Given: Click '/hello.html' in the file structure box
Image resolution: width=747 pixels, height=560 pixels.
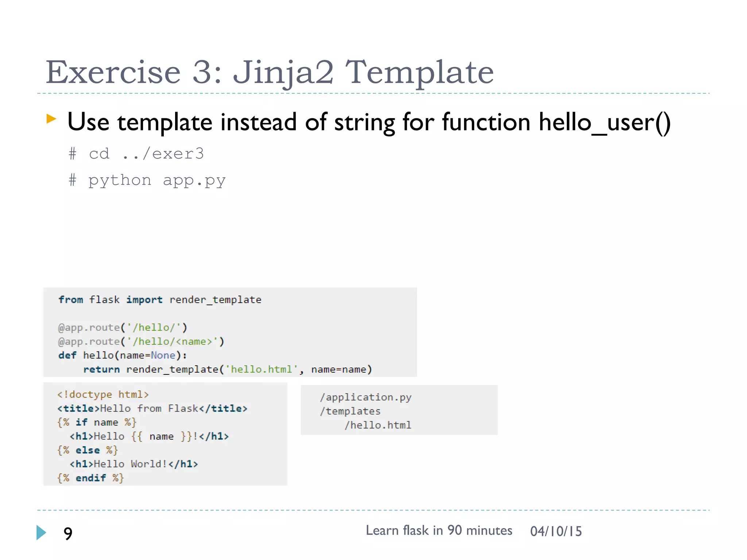Looking at the screenshot, I should click(378, 425).
